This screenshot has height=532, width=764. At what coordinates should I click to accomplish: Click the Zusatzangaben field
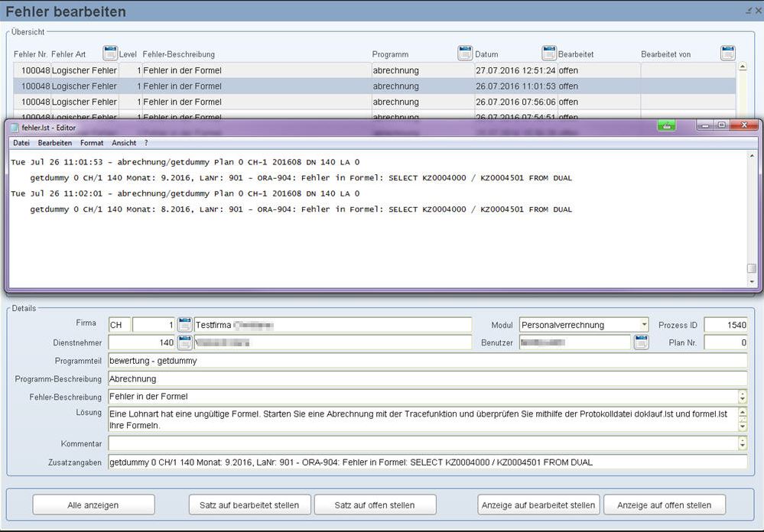click(x=428, y=462)
